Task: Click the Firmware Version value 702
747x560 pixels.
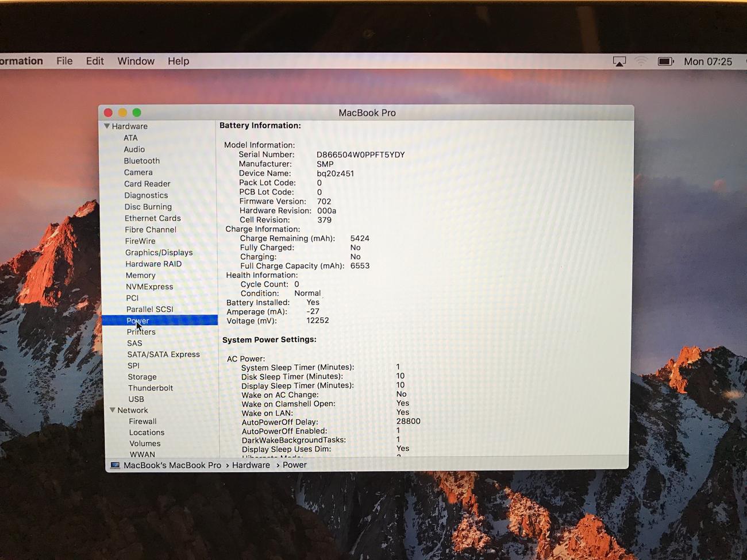Action: click(x=324, y=201)
